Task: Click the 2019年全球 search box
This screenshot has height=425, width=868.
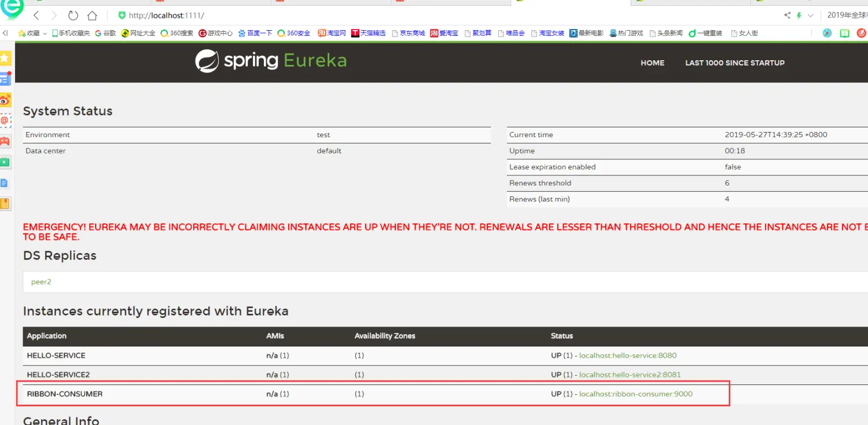Action: click(846, 16)
